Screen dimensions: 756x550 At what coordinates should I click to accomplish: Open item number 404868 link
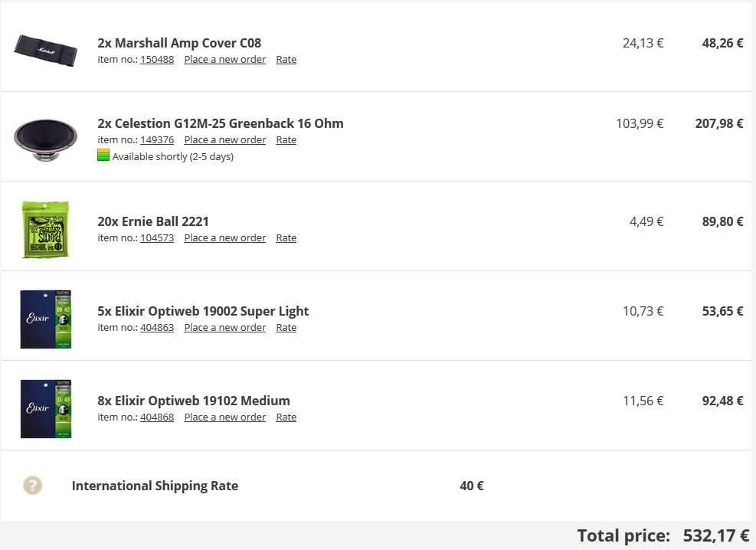click(x=157, y=417)
